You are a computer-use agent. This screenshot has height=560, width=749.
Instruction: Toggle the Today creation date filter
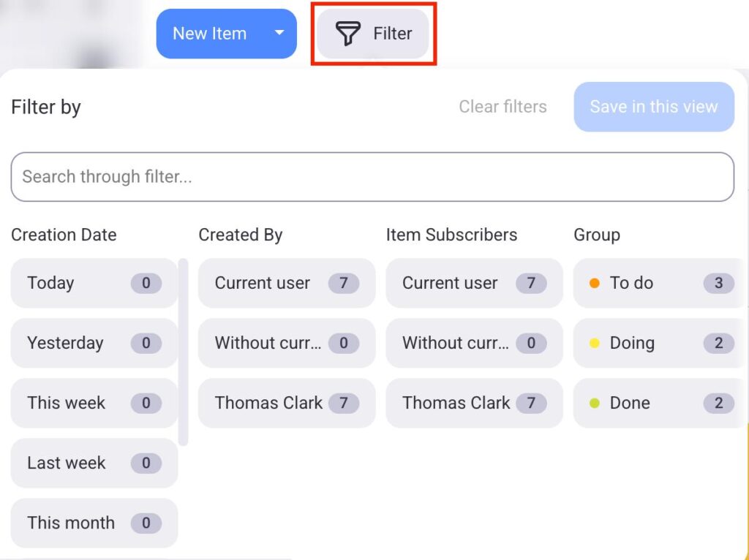94,283
